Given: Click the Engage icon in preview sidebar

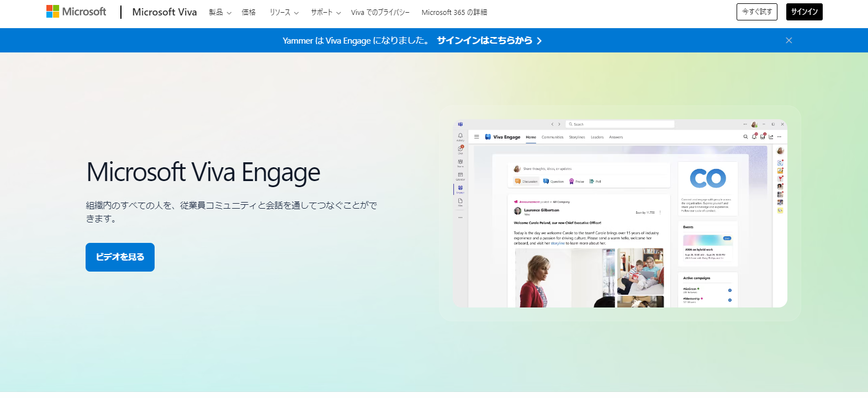Looking at the screenshot, I should point(461,189).
